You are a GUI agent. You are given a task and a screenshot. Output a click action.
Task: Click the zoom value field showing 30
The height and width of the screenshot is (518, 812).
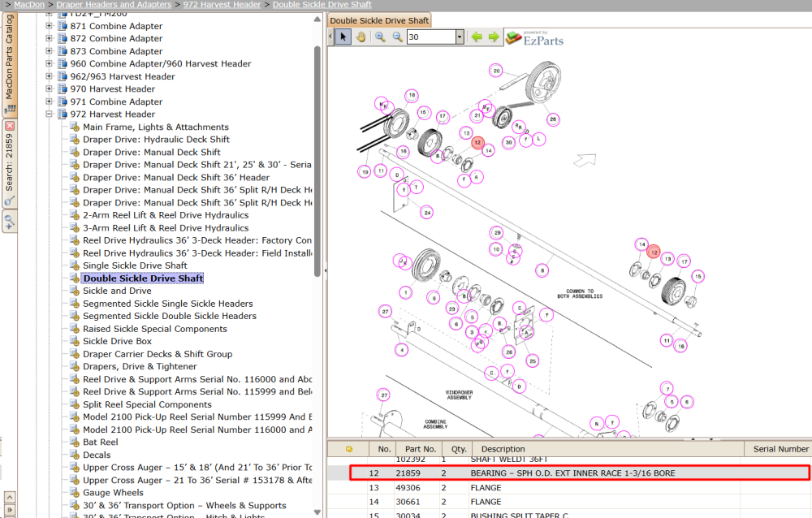[431, 37]
